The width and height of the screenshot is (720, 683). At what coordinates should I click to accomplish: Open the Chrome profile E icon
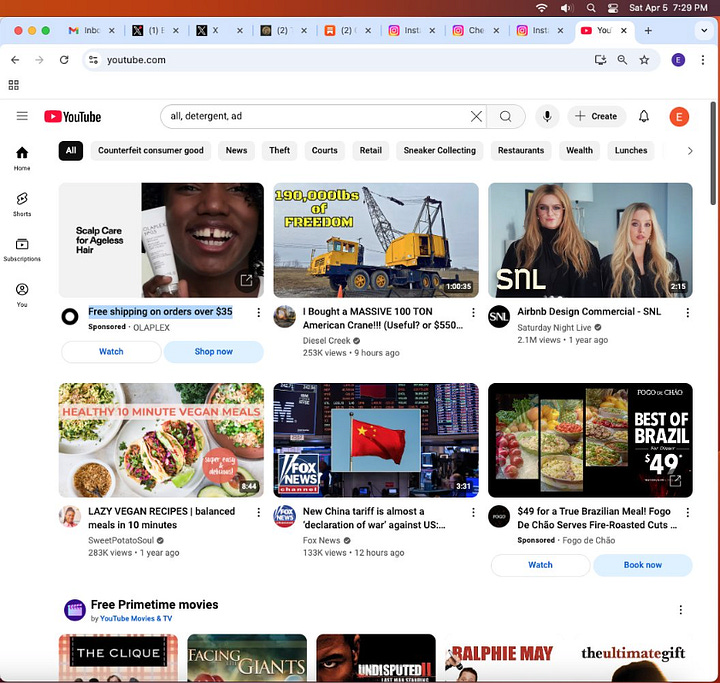[x=678, y=60]
